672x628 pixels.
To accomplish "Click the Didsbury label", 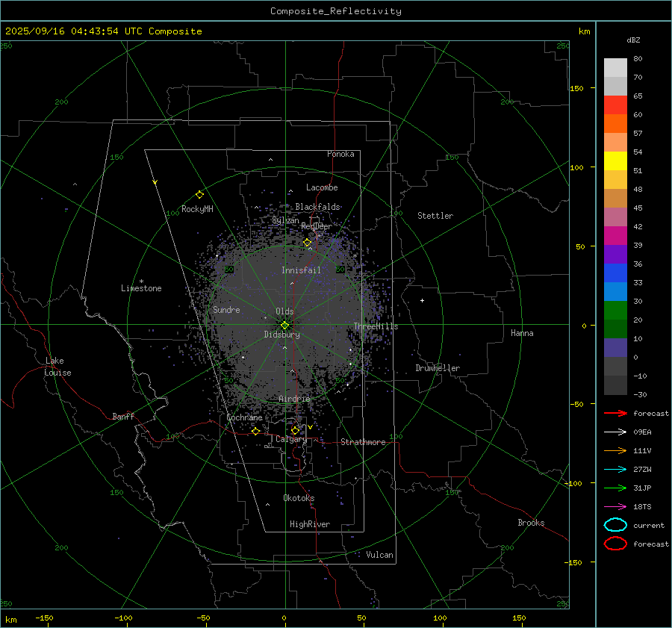I will coord(281,335).
